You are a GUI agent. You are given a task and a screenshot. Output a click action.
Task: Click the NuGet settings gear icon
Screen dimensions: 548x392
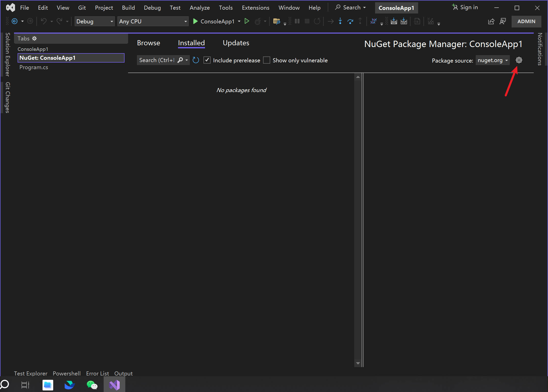[519, 60]
